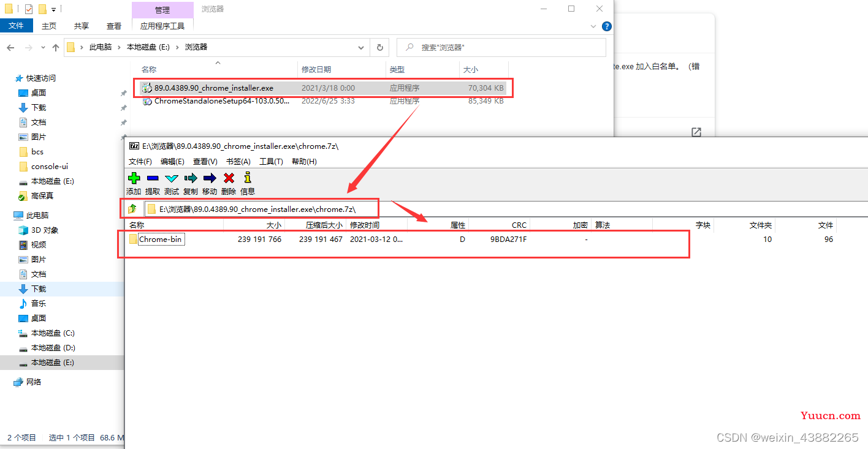This screenshot has height=449, width=868.
Task: Click the 搜索"浏览器" search box
Action: [x=501, y=47]
